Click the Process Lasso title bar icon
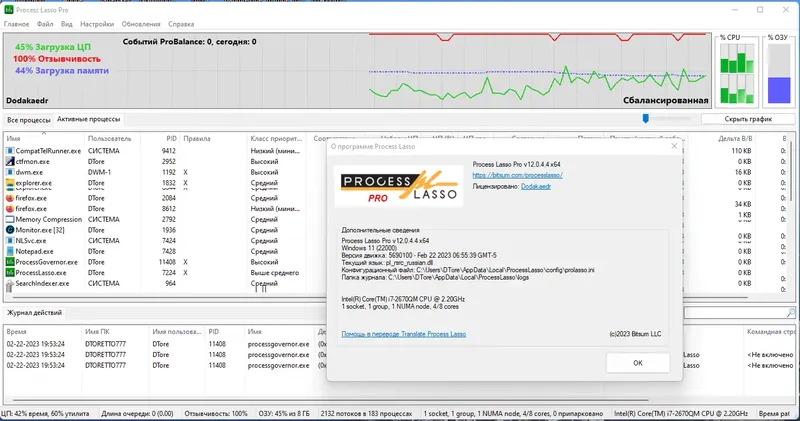 (x=9, y=10)
